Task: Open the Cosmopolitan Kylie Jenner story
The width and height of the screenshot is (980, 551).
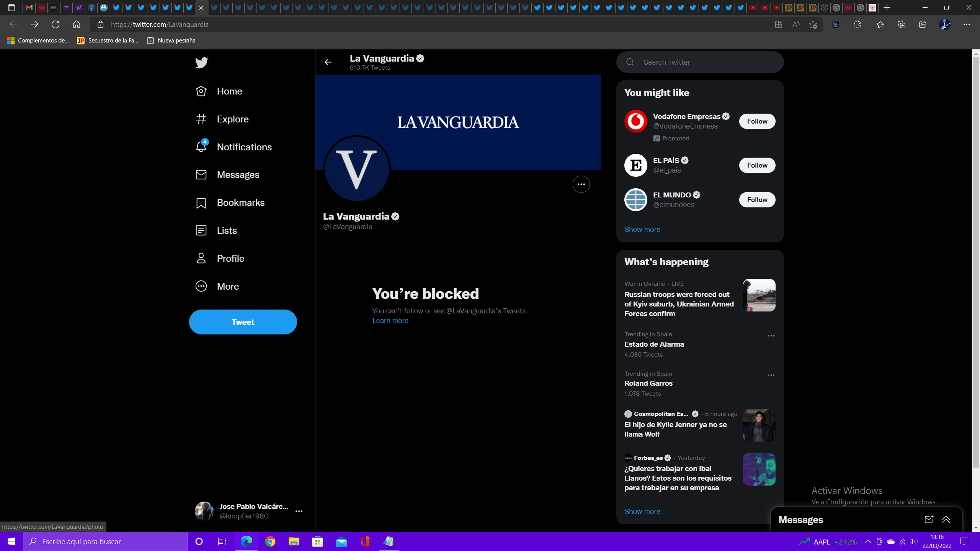Action: pos(675,429)
